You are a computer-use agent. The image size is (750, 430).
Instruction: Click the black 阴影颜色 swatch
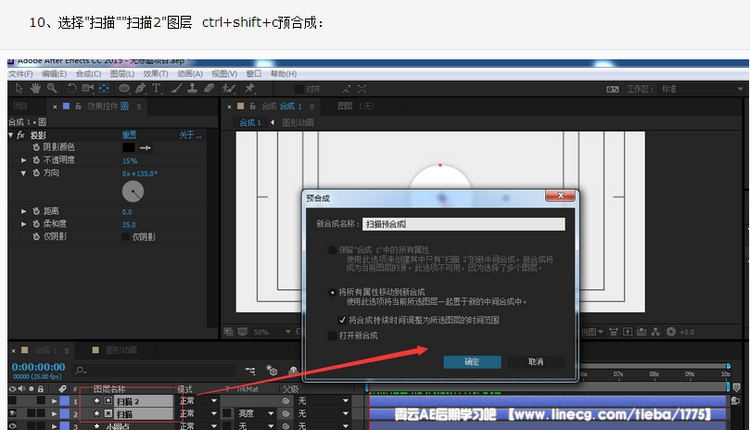(x=128, y=148)
